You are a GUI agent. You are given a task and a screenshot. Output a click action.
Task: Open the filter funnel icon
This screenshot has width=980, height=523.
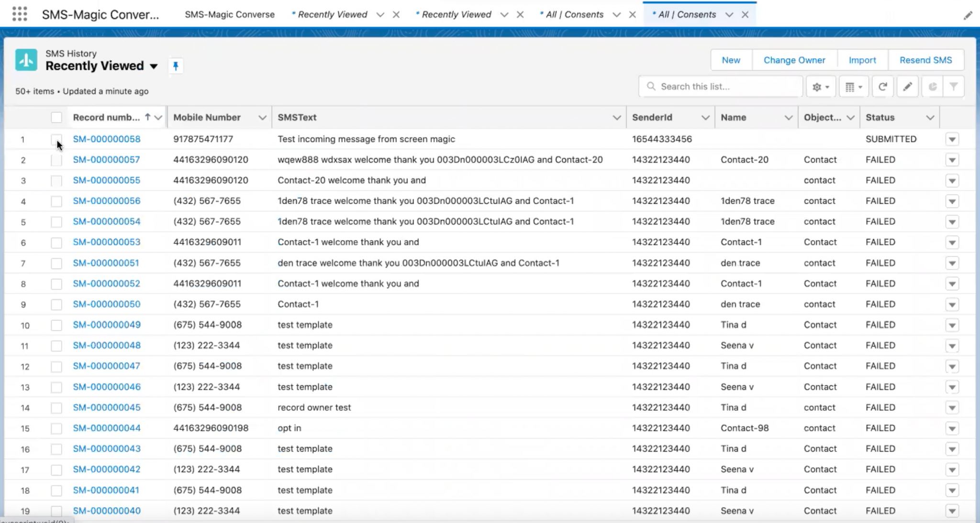pos(954,87)
